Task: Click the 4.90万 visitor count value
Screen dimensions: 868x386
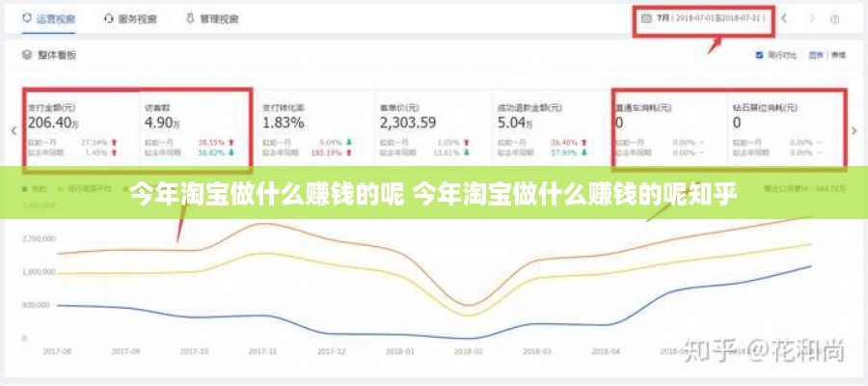Action: click(162, 123)
